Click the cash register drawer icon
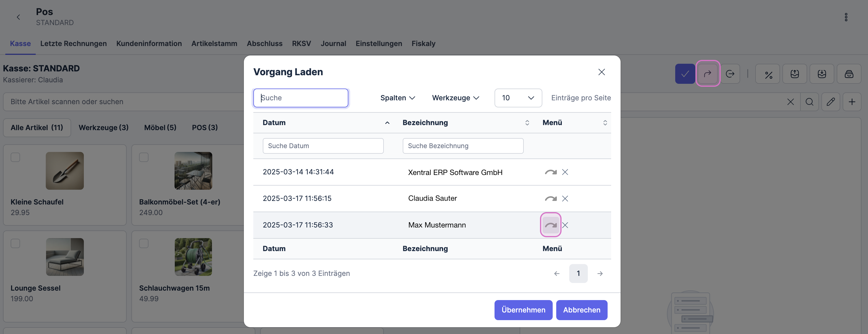Viewport: 868px width, 334px height. [x=849, y=74]
